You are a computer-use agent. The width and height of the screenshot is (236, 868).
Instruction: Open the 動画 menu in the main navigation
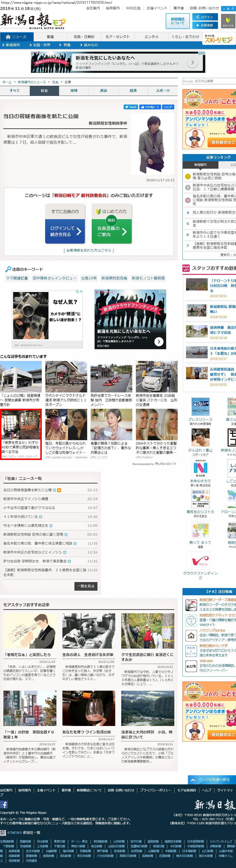(50, 37)
